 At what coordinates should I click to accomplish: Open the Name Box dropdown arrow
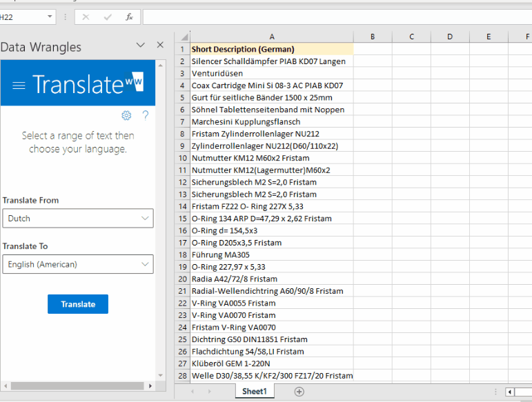[x=50, y=17]
